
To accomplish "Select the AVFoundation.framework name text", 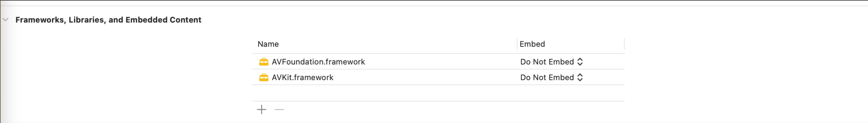I will [x=318, y=62].
